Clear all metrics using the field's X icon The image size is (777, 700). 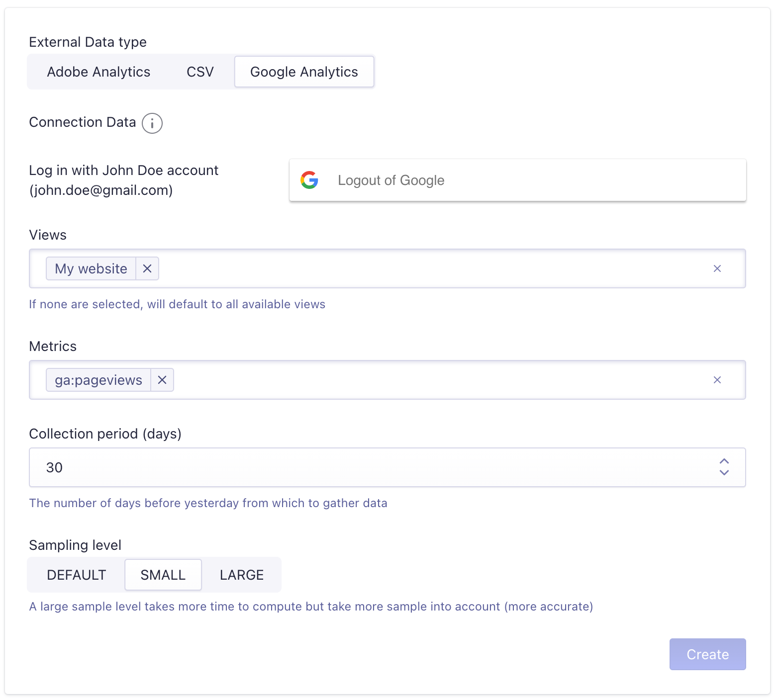[717, 380]
